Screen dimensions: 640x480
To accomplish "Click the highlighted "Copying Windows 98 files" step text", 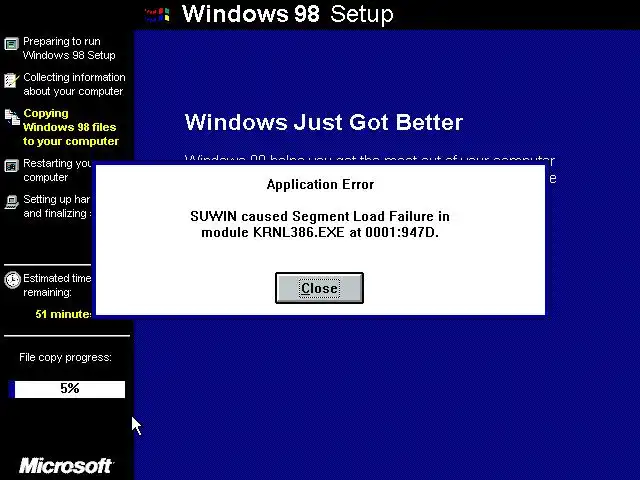I will click(x=71, y=127).
